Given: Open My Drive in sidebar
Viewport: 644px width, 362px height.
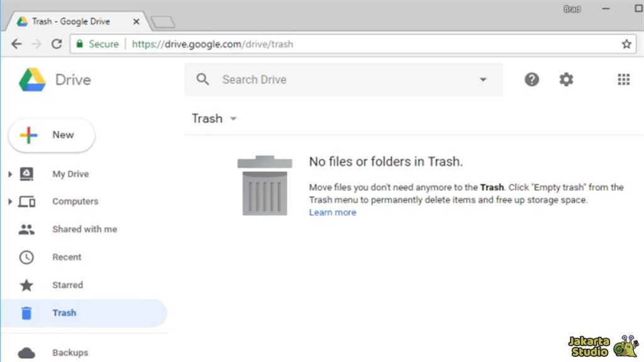Looking at the screenshot, I should [x=70, y=174].
